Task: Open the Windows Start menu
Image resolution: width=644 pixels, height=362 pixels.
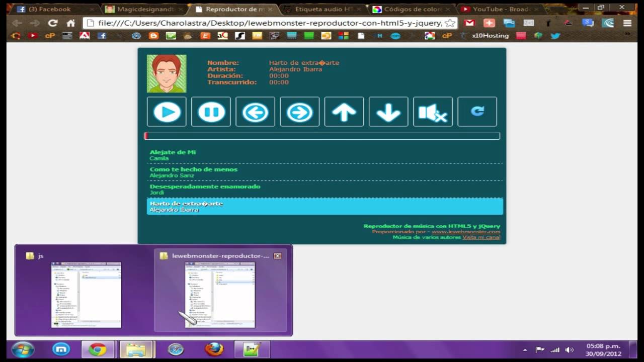Action: coord(23,349)
